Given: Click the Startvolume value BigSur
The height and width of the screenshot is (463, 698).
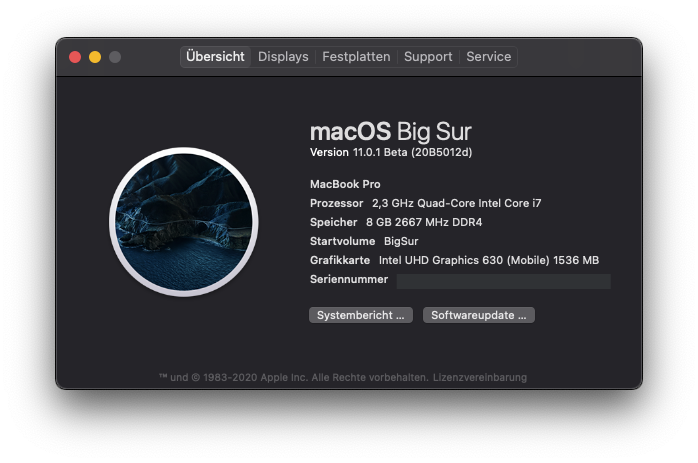Looking at the screenshot, I should pos(401,241).
